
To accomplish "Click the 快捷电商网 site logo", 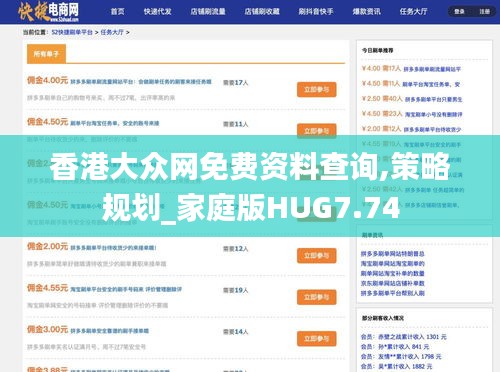I will [x=49, y=11].
